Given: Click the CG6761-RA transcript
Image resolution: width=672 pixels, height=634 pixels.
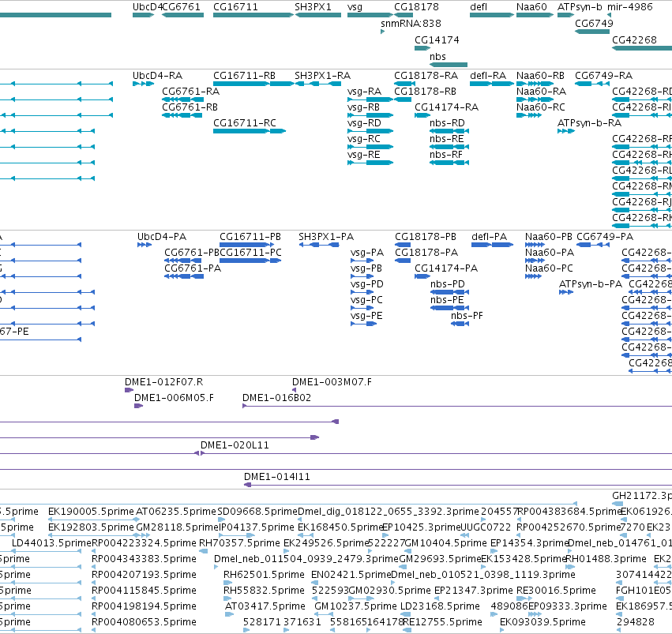Looking at the screenshot, I should pyautogui.click(x=182, y=99).
